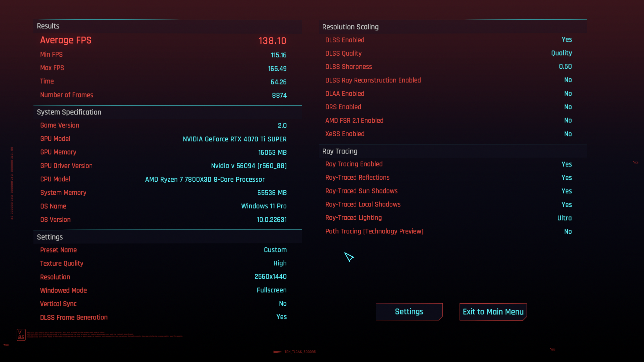
Task: Click the Resolution 2560x1440 value
Action: pyautogui.click(x=270, y=277)
